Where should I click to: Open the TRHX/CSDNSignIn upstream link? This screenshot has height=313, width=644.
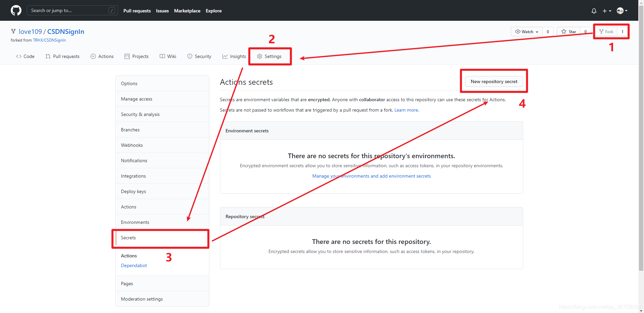click(49, 40)
